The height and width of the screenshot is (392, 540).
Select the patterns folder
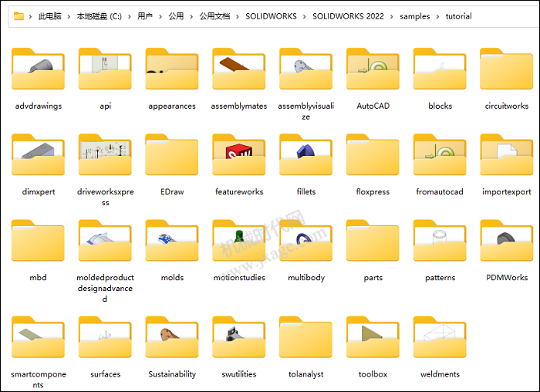(440, 241)
